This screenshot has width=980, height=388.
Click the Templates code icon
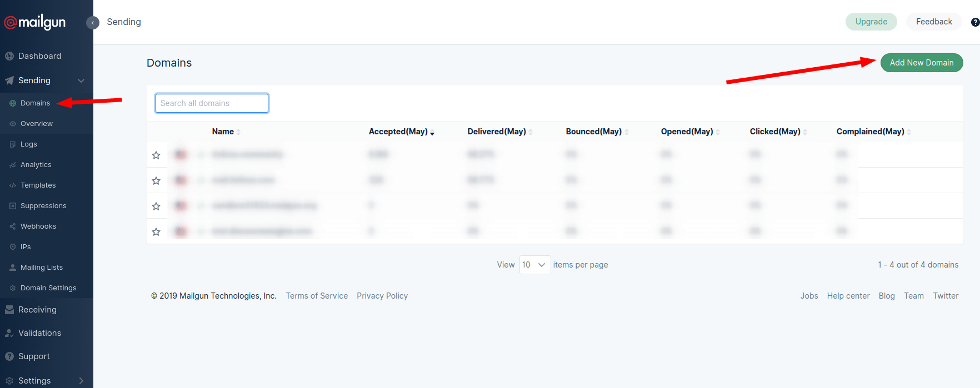pos(13,185)
